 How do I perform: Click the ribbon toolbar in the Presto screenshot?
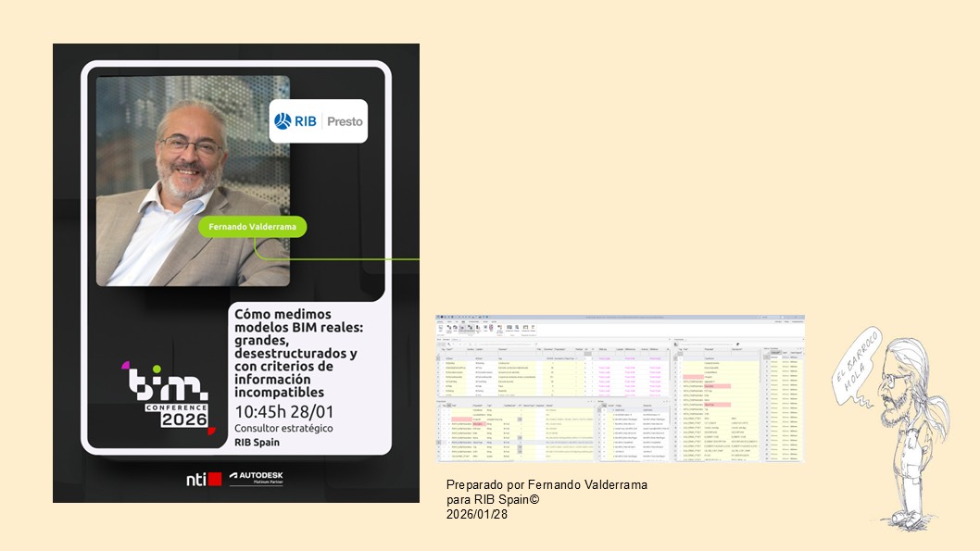620,329
